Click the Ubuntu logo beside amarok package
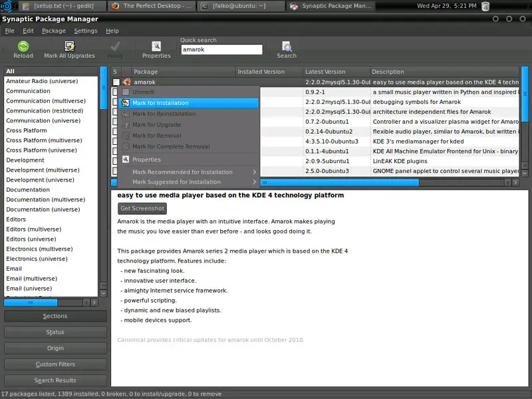 [x=126, y=82]
